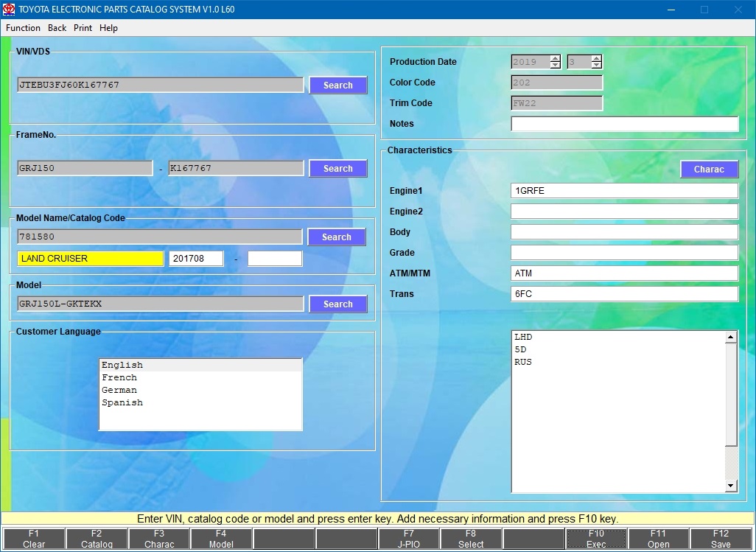756x552 pixels.
Task: Click the F3 Charac function key
Action: [159, 539]
